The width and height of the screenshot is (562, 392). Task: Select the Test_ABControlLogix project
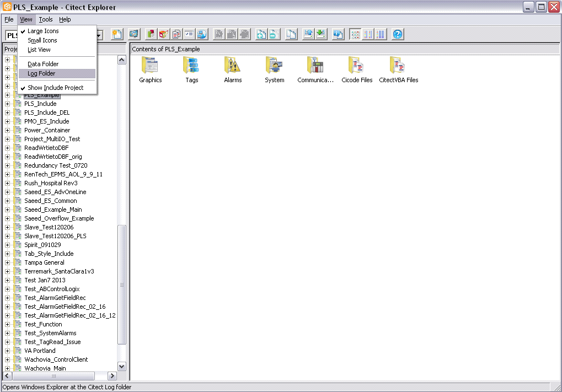click(x=52, y=289)
